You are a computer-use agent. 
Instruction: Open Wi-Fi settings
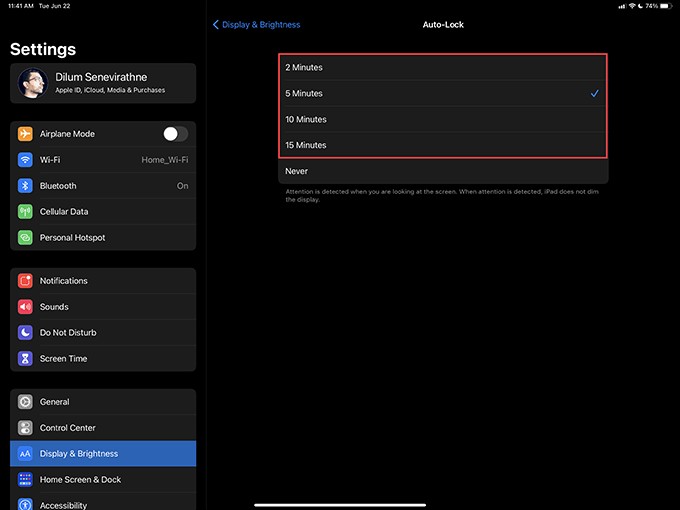coord(103,160)
